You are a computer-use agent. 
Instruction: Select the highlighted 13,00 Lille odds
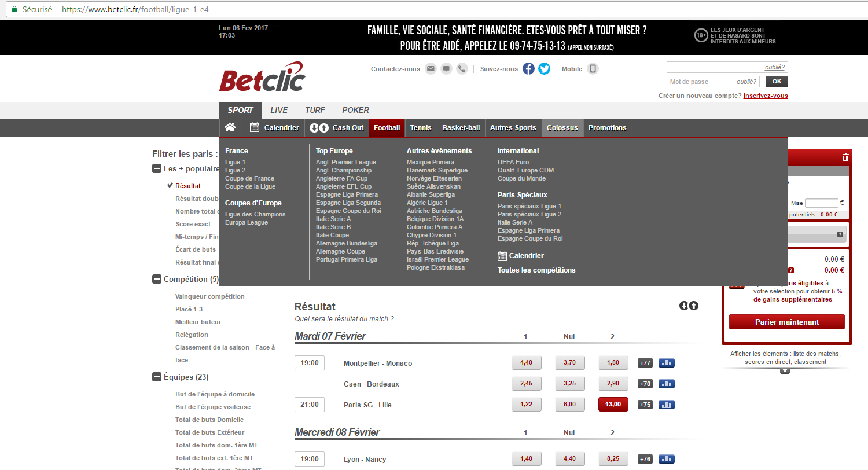[613, 404]
